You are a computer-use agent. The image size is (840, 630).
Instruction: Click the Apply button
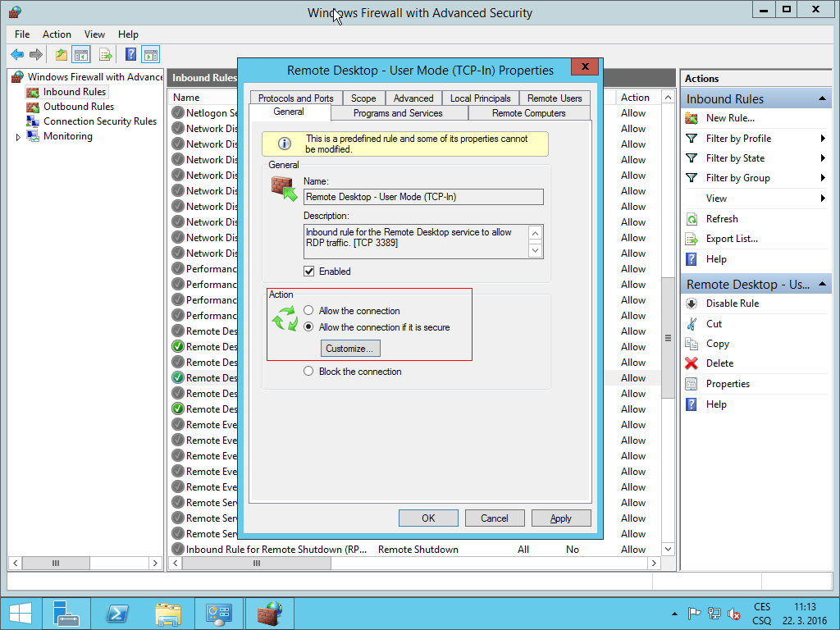(561, 518)
